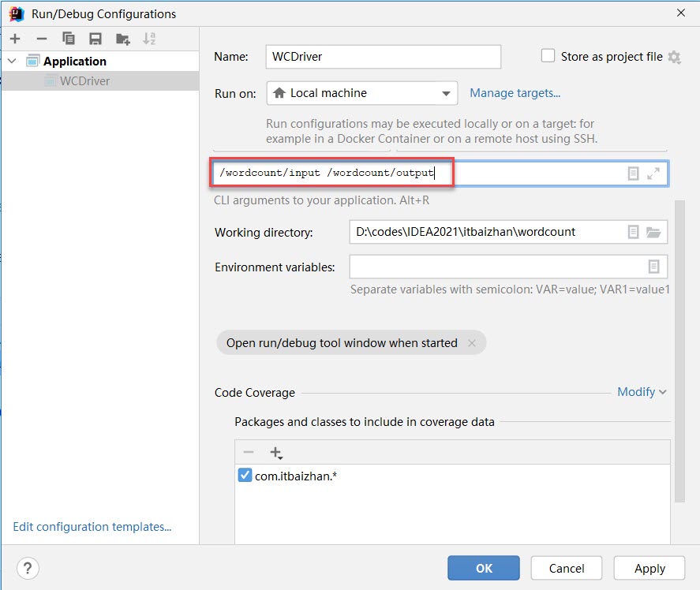Screen dimensions: 700x590
Task: Remove configuration with minus icon
Action: 42,39
